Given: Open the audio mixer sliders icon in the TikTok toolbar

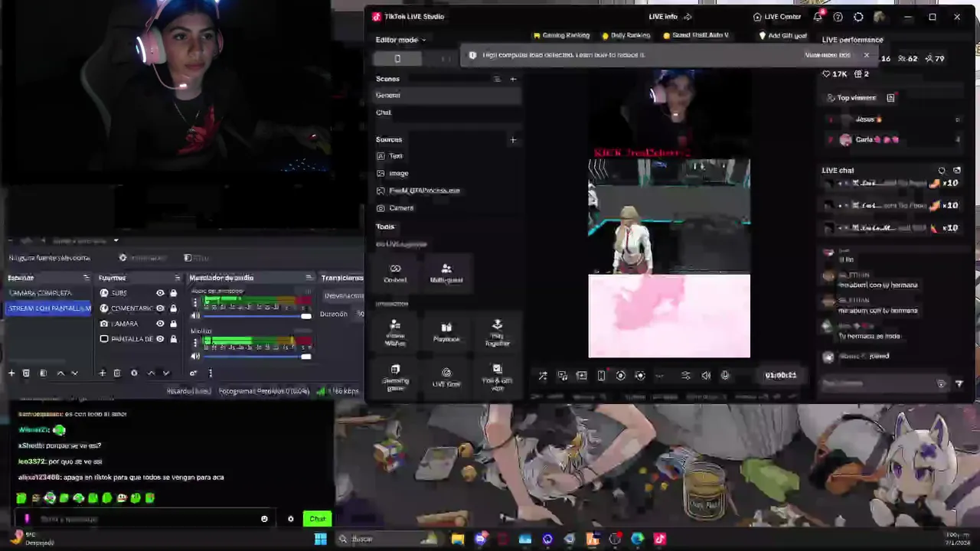Looking at the screenshot, I should [685, 376].
